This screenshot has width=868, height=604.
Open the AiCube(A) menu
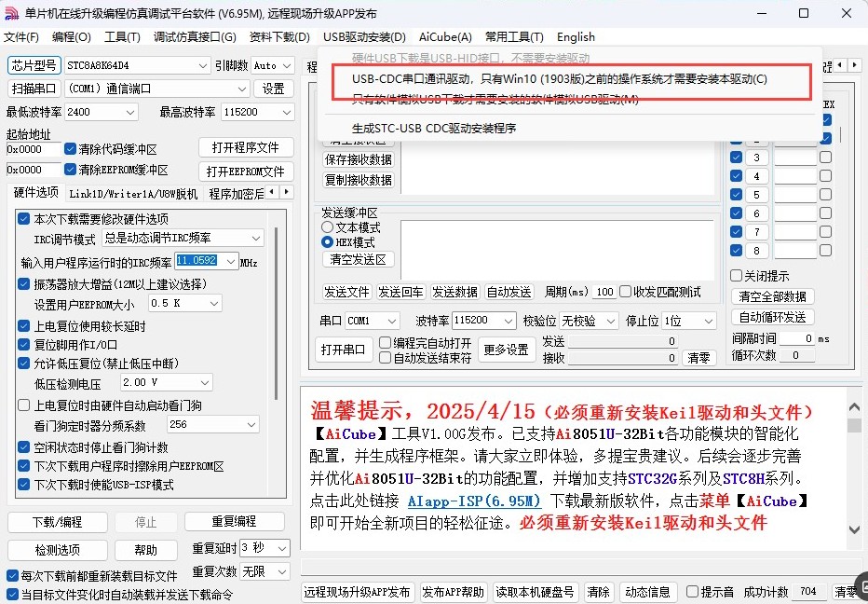(445, 37)
